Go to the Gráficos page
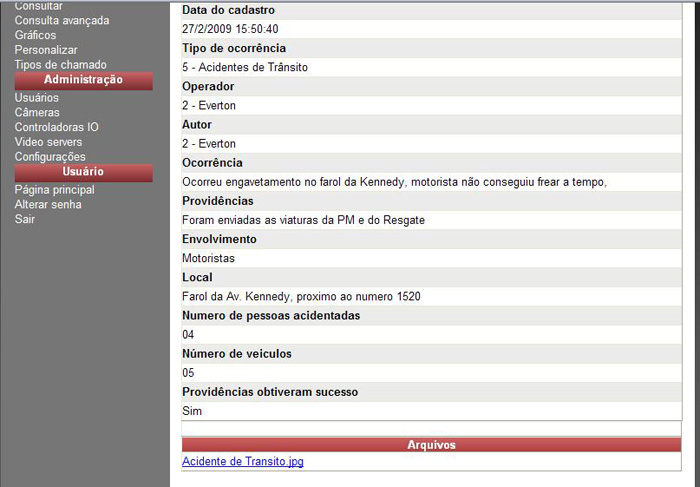 36,35
